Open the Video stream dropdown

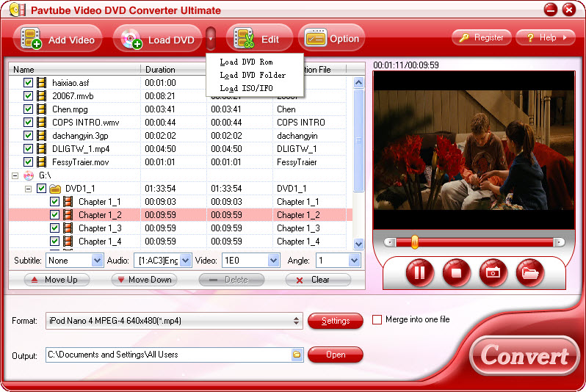point(274,261)
